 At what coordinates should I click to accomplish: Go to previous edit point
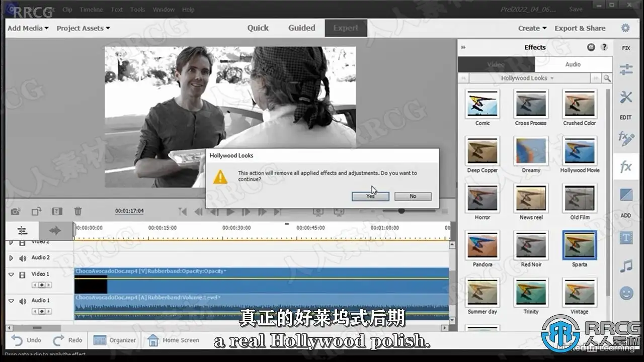click(x=183, y=212)
